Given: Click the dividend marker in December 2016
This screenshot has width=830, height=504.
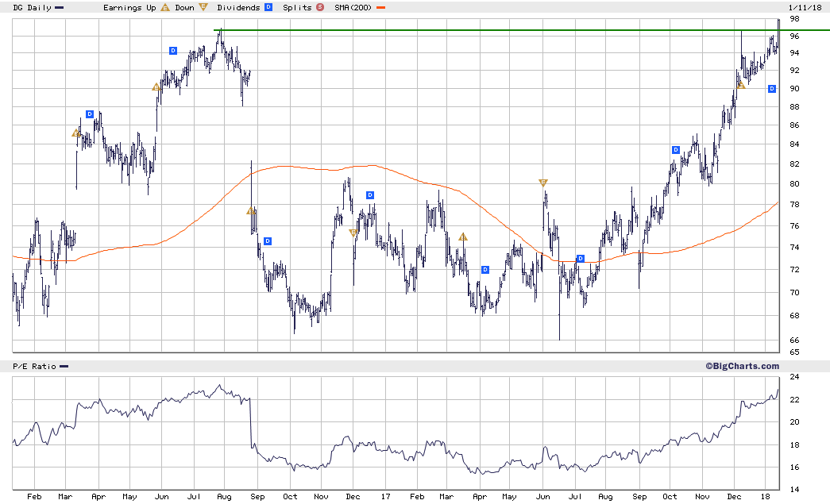Looking at the screenshot, I should coord(370,195).
